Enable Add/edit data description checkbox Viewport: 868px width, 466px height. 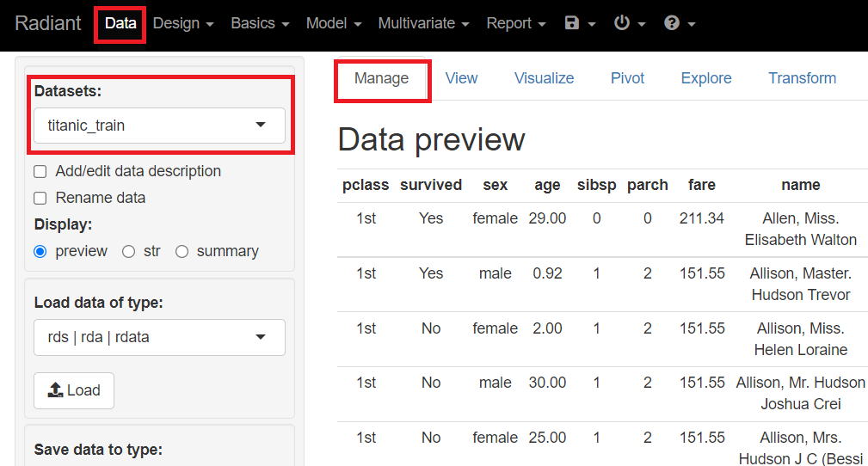(x=40, y=172)
